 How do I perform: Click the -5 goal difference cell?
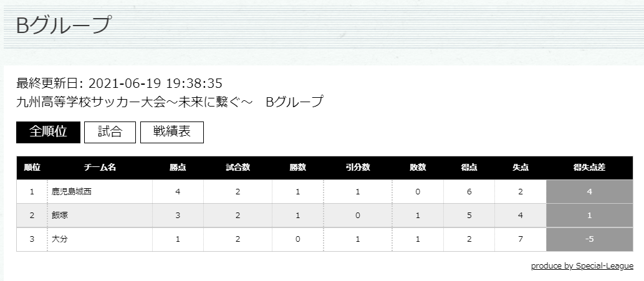tap(589, 239)
